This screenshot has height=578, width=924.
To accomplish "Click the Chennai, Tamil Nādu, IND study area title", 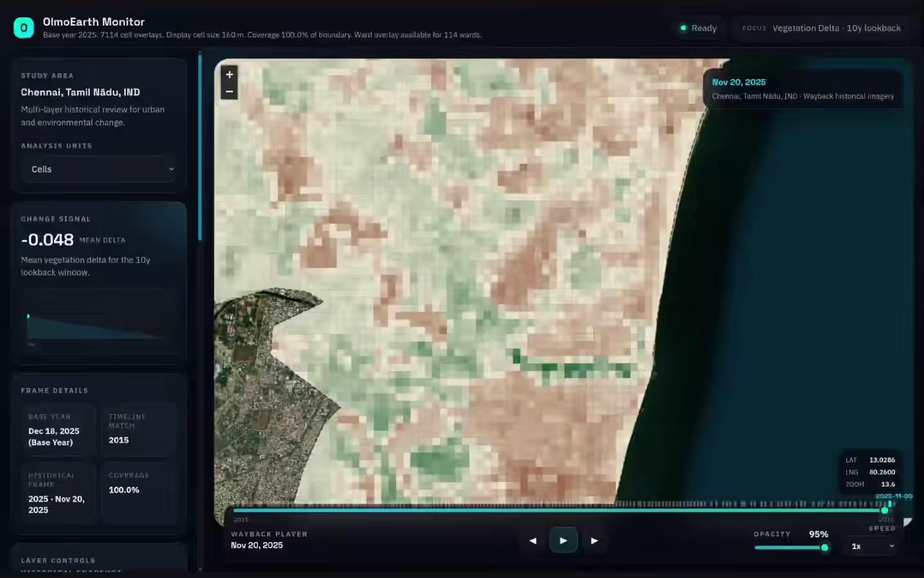I will [x=80, y=92].
